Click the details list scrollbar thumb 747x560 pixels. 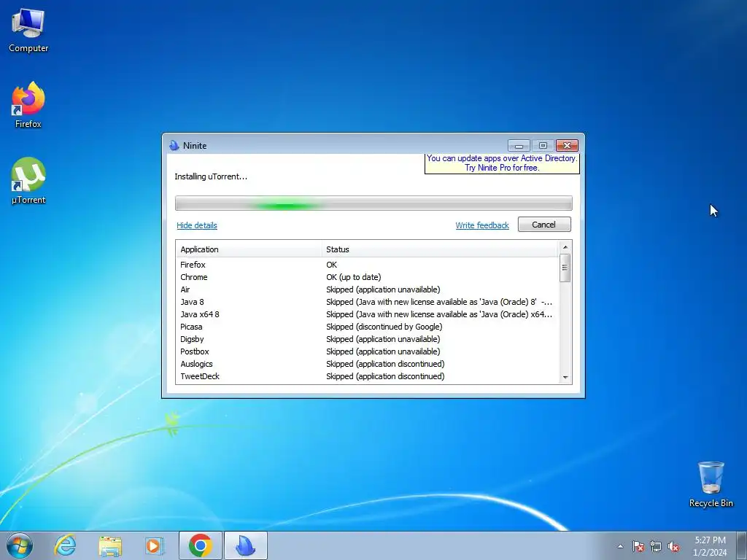pos(565,268)
